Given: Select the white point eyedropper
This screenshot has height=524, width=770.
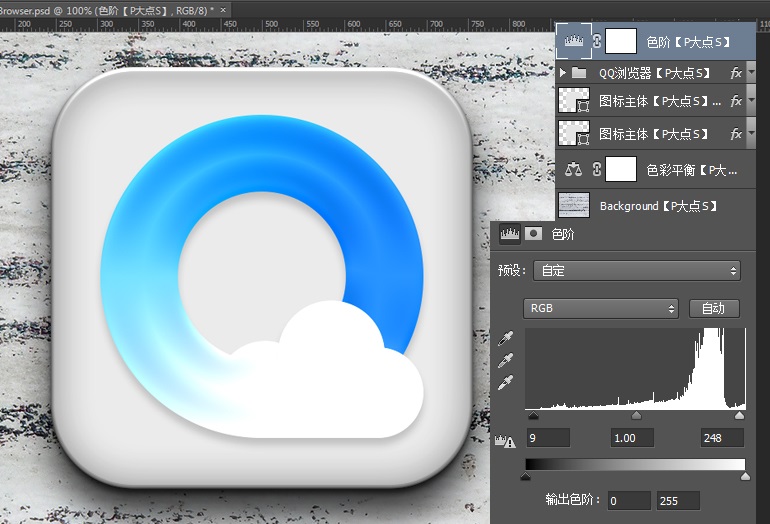Looking at the screenshot, I should [x=506, y=382].
